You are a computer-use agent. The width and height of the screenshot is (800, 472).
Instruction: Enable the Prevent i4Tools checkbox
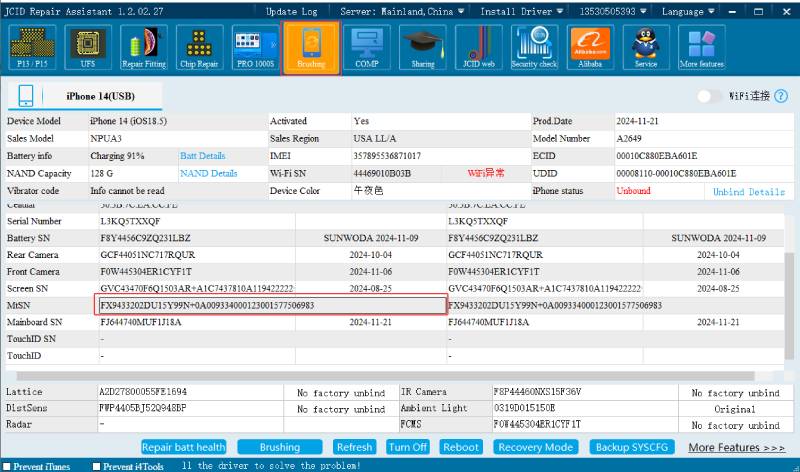coord(96,466)
